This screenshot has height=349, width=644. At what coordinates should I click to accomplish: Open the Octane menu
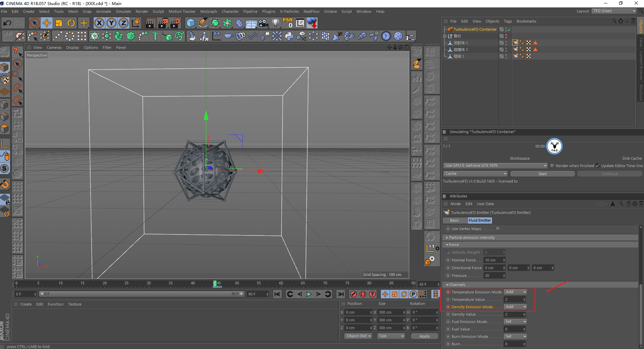330,11
